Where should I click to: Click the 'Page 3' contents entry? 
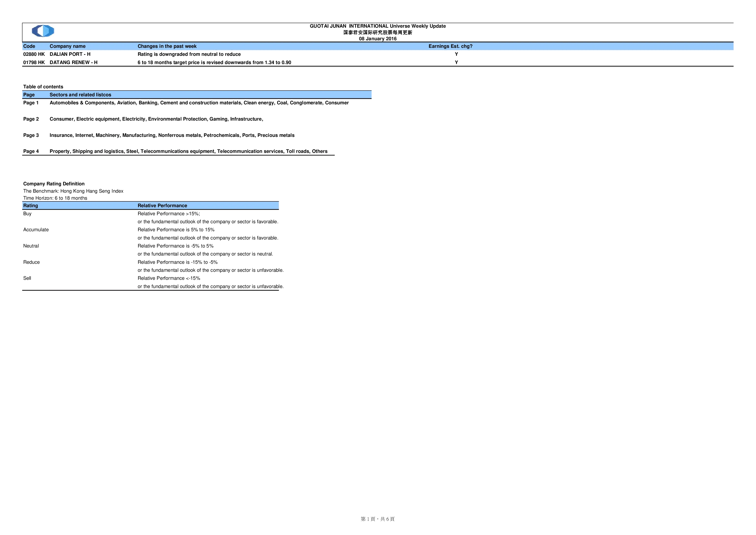click(x=31, y=135)
